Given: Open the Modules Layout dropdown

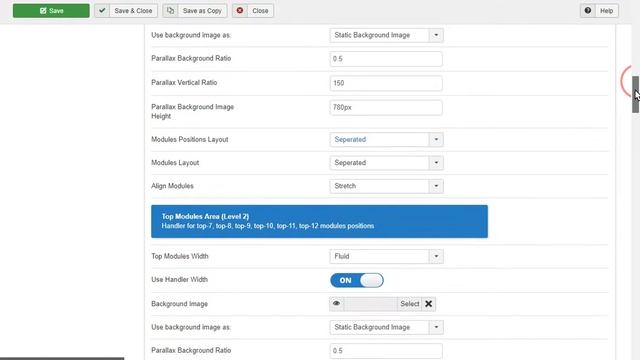Looking at the screenshot, I should pyautogui.click(x=386, y=163).
